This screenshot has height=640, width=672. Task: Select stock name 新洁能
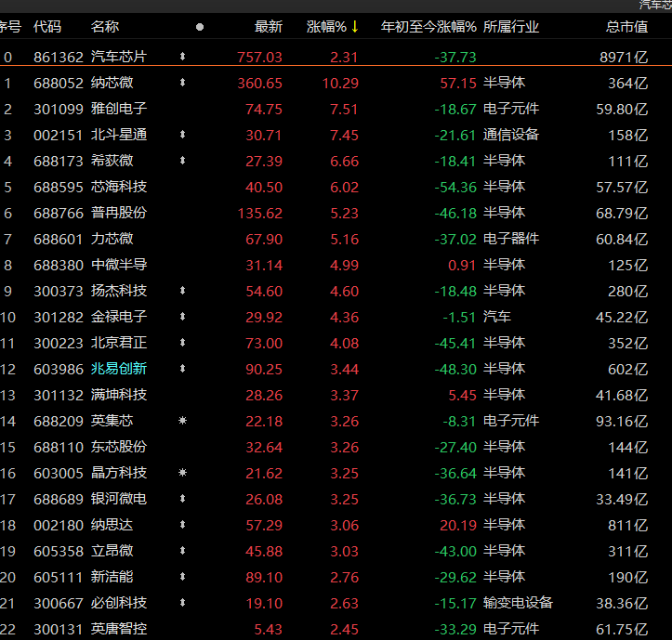pyautogui.click(x=112, y=577)
